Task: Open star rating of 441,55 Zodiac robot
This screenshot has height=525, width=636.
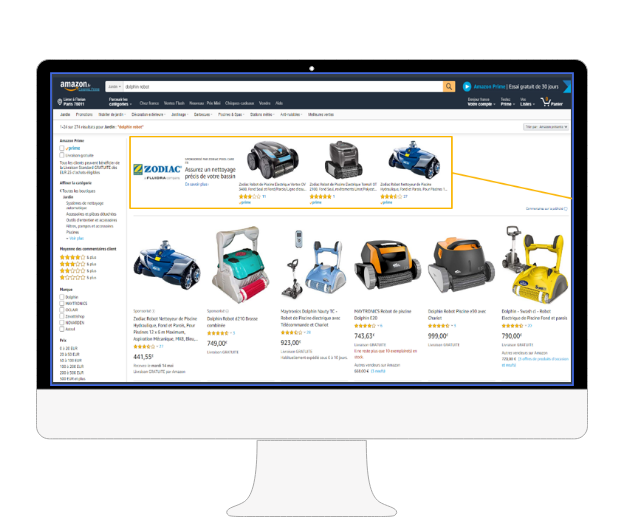Action: pyautogui.click(x=144, y=346)
